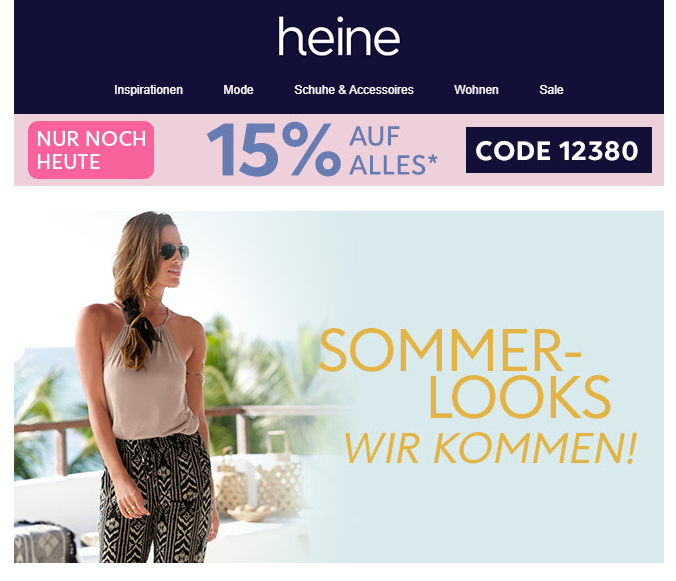Click the Auf Alles* promo text
The image size is (676, 581).
[x=393, y=150]
